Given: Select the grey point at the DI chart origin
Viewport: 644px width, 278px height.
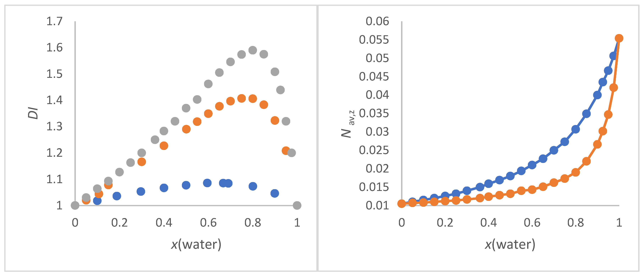Looking at the screenshot, I should point(75,205).
